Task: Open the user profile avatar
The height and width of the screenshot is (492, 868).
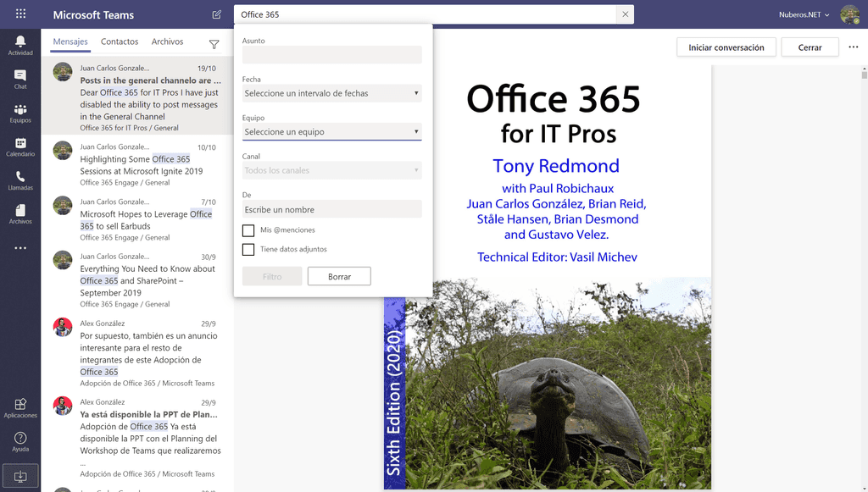Action: [x=849, y=14]
